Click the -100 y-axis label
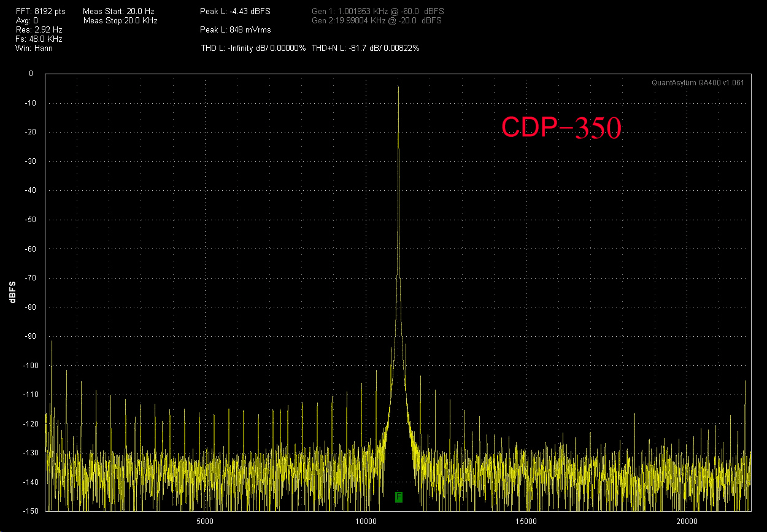 pos(31,366)
